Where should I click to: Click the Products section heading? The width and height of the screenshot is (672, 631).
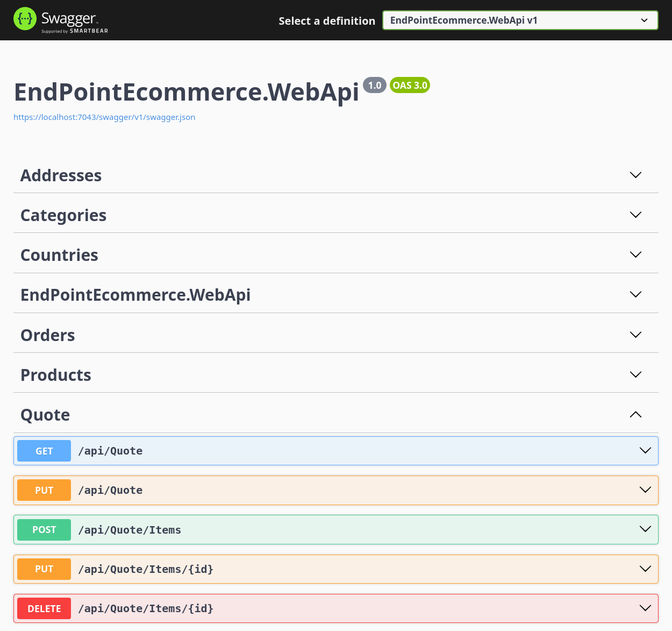[56, 375]
